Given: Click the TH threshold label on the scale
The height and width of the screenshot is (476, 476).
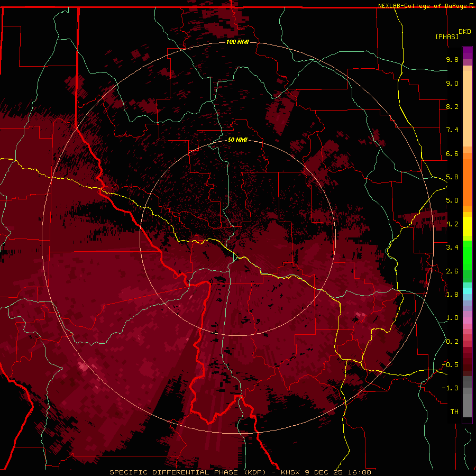Looking at the screenshot, I should tap(454, 412).
